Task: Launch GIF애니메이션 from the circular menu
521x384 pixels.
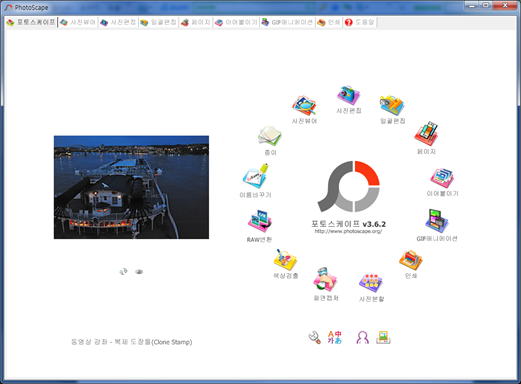Action: 437,221
